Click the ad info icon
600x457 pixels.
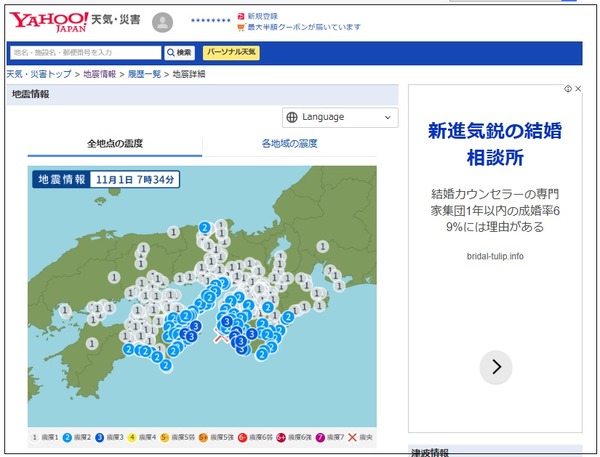point(568,89)
